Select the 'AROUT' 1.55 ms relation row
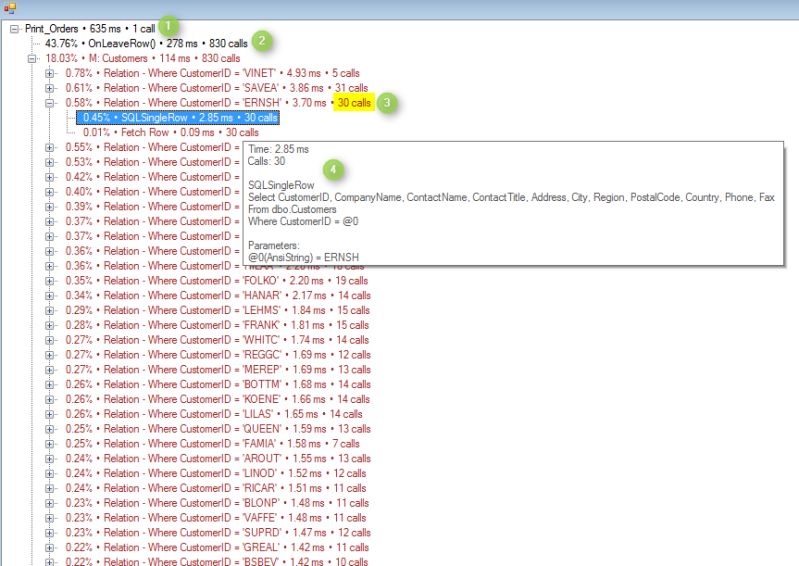The image size is (799, 566). coord(218,459)
